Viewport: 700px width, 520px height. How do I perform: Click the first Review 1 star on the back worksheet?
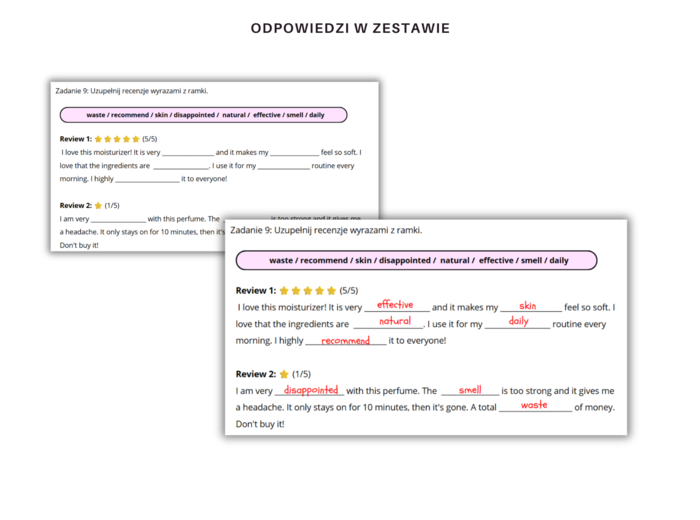(x=98, y=139)
